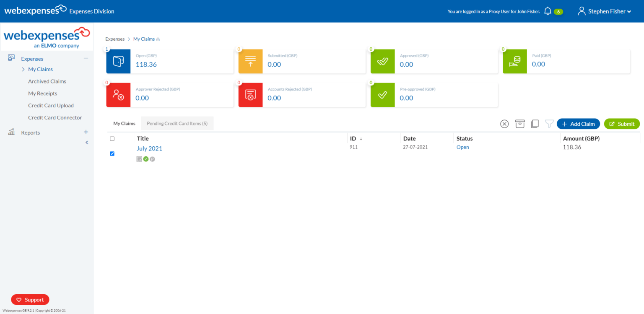Open the Stephen Fisher account dropdown
The image size is (644, 314).
point(604,11)
